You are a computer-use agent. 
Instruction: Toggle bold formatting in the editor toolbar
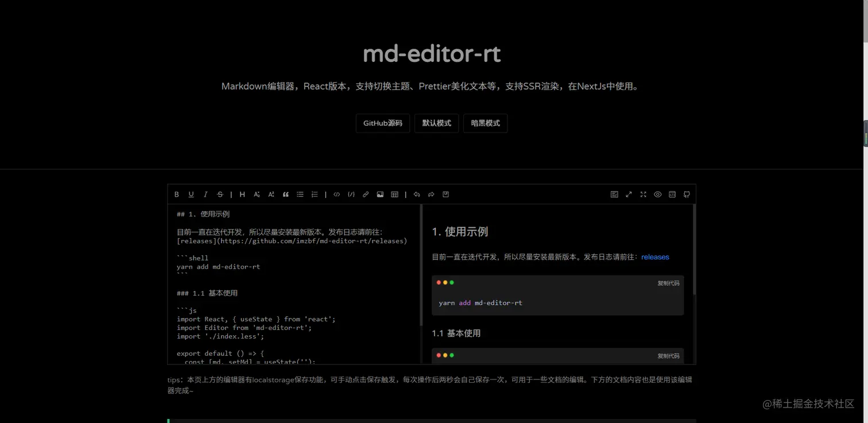(177, 194)
